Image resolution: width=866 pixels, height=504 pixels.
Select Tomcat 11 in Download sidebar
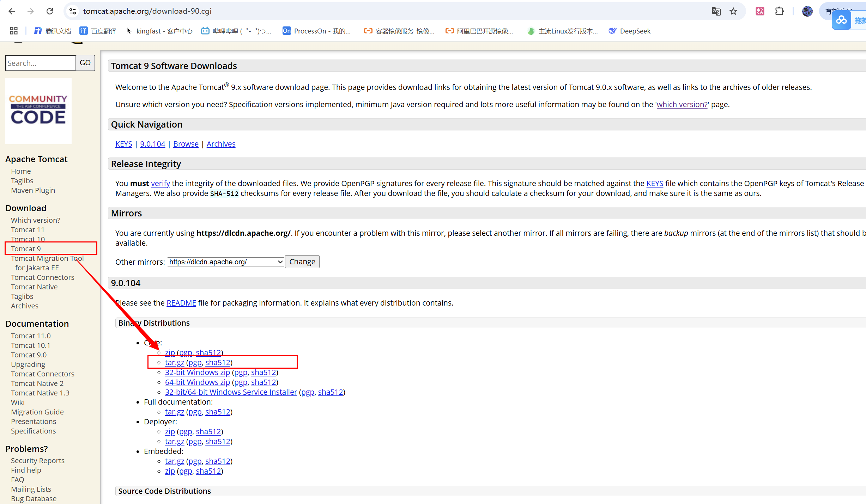(28, 229)
